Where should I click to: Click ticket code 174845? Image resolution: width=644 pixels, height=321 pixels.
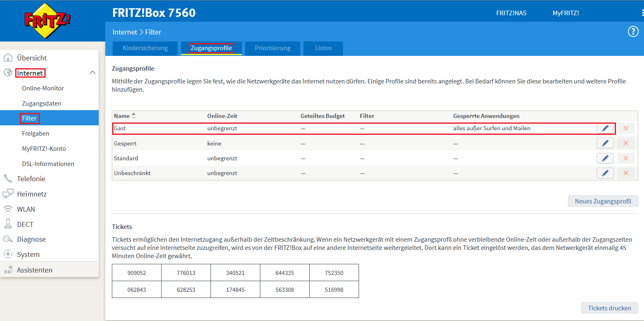(x=235, y=290)
